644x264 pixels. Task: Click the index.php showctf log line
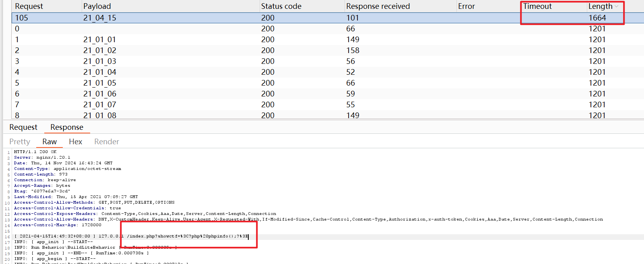pyautogui.click(x=187, y=236)
